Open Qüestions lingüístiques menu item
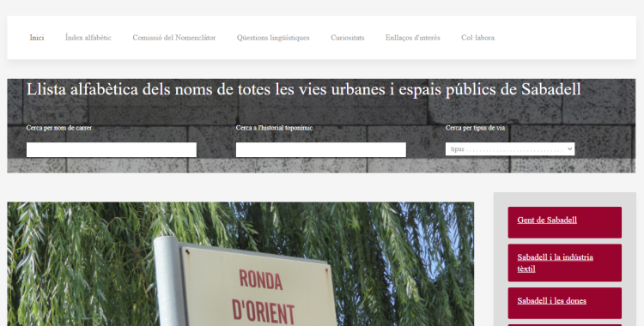 pos(273,38)
